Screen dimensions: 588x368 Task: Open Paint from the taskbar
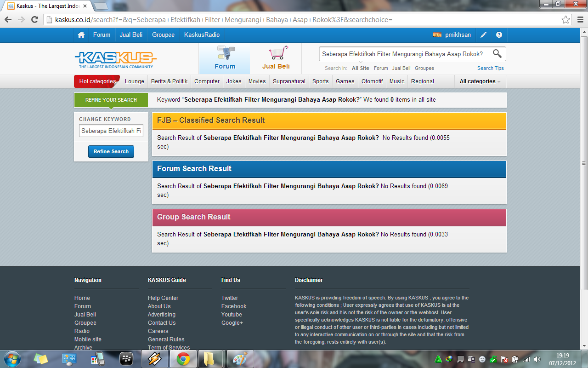tap(240, 359)
